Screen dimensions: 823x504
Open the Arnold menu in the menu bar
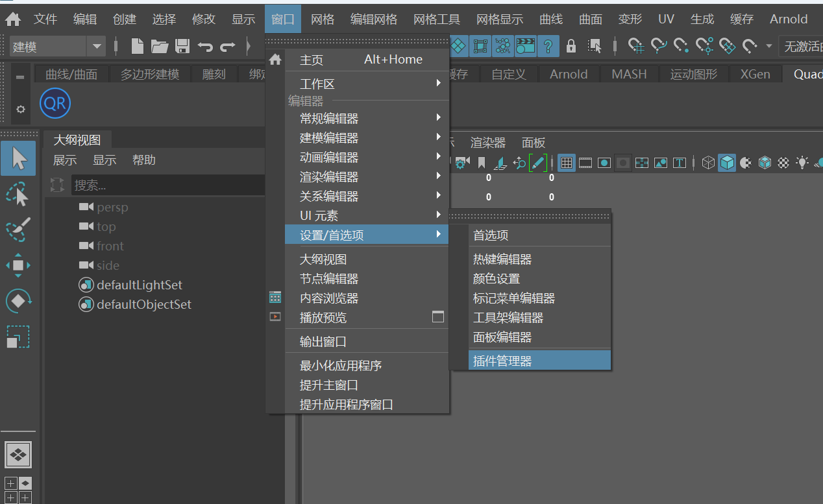(x=788, y=19)
